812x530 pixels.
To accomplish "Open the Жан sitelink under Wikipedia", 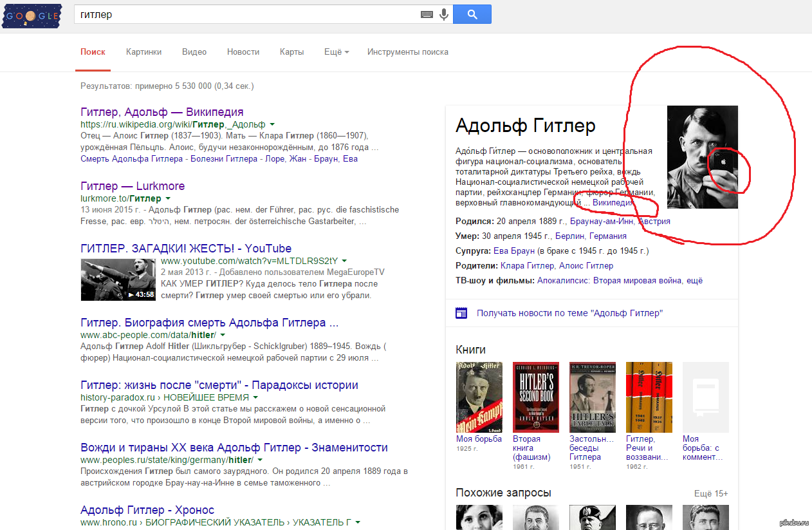I will 297,158.
